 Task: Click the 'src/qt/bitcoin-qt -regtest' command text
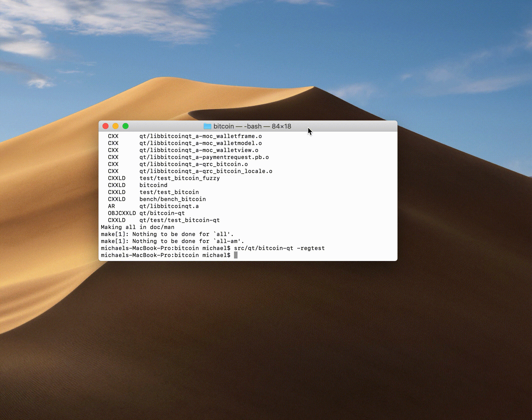click(x=279, y=248)
